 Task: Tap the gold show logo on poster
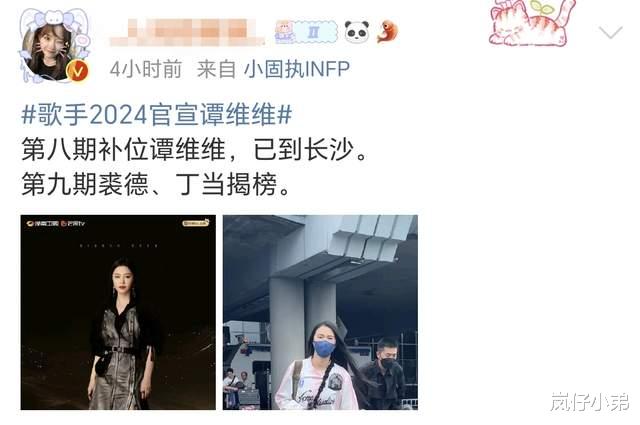coord(196,223)
